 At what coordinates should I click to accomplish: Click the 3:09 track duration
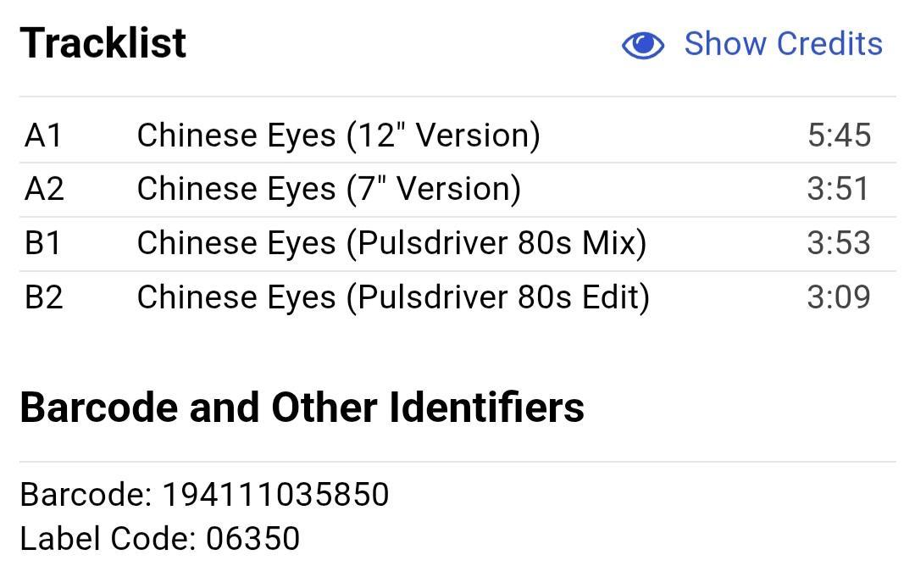click(838, 297)
